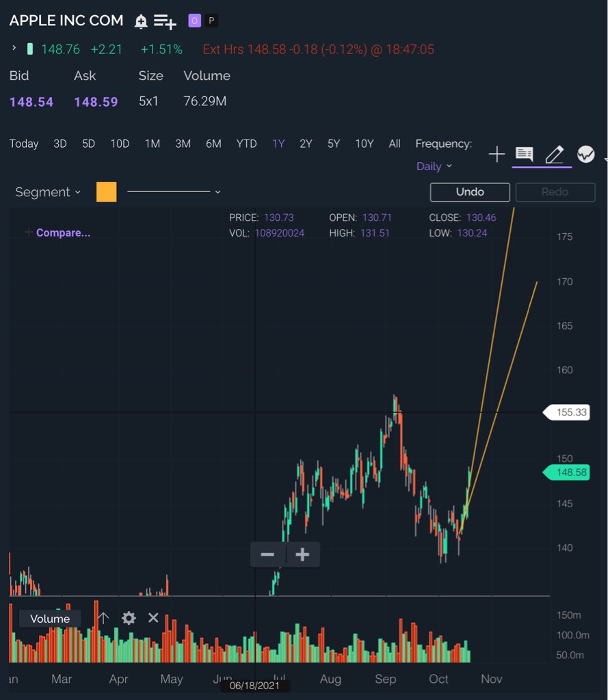Select the 2Y time range

click(306, 144)
